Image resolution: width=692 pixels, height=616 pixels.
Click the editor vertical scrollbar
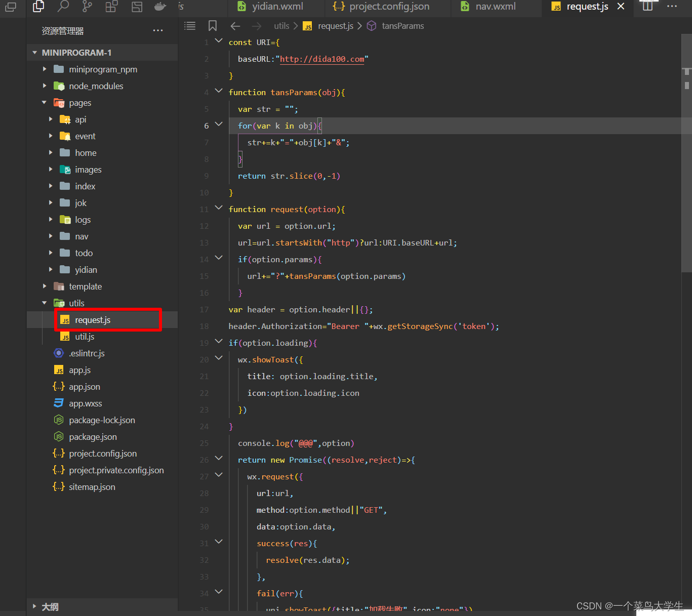pos(687,153)
